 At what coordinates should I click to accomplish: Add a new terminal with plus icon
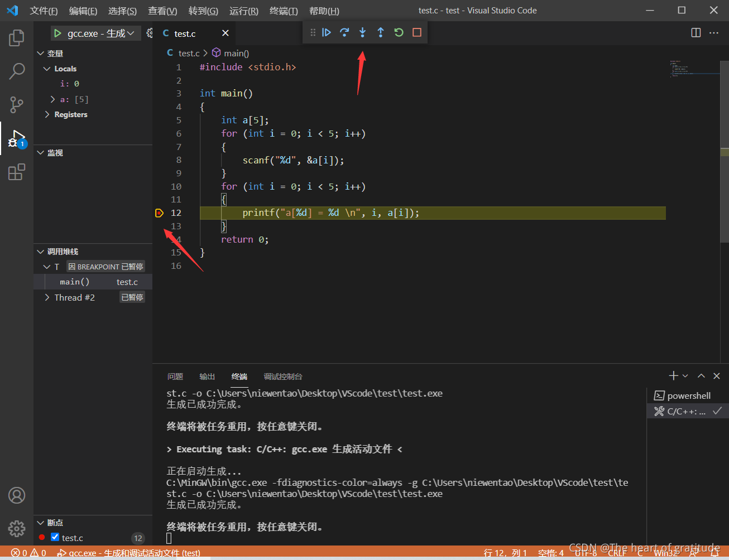click(x=674, y=376)
